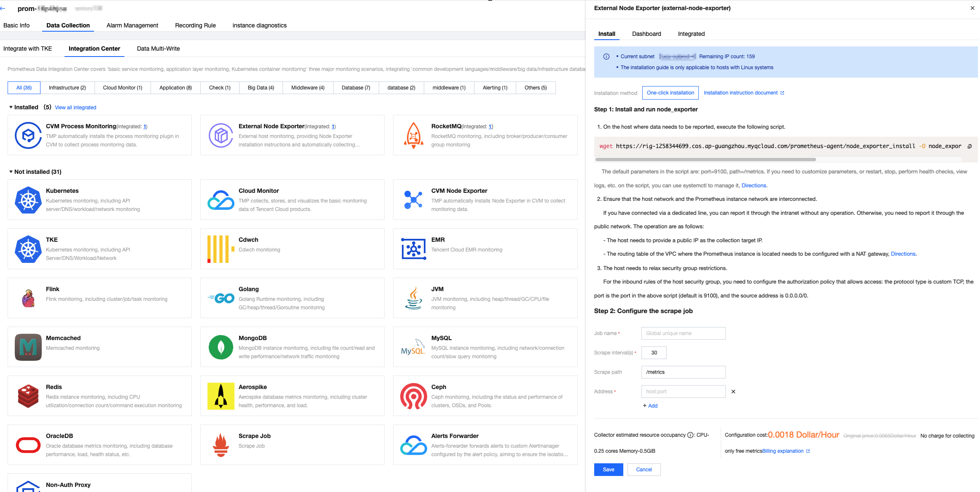Image resolution: width=980 pixels, height=492 pixels.
Task: Click the Kubernetes helm wheel icon
Action: [x=28, y=200]
